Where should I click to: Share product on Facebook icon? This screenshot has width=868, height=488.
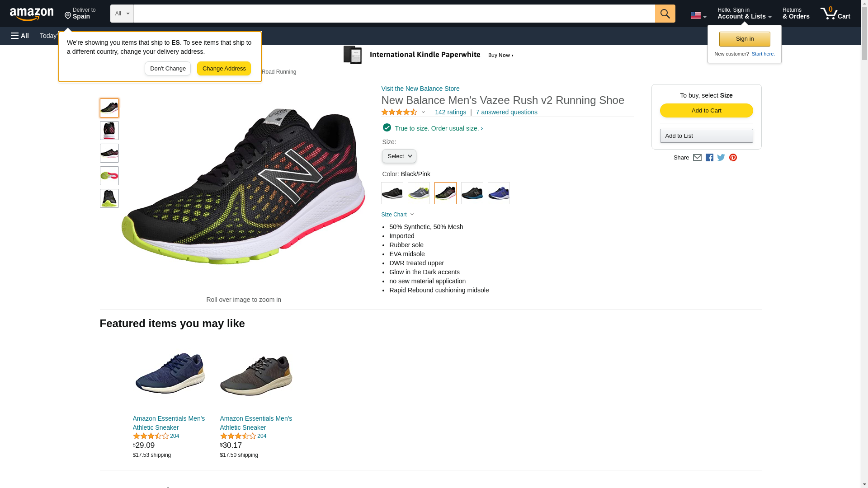click(x=709, y=158)
